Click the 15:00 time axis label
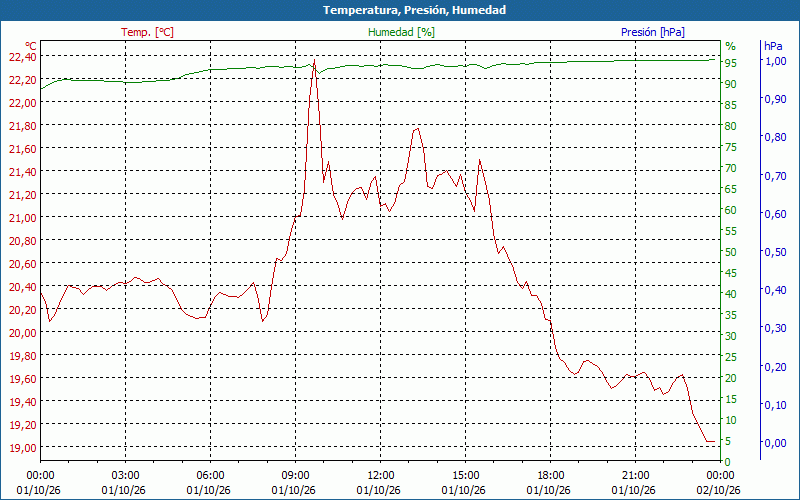This screenshot has width=800, height=500. point(465,476)
